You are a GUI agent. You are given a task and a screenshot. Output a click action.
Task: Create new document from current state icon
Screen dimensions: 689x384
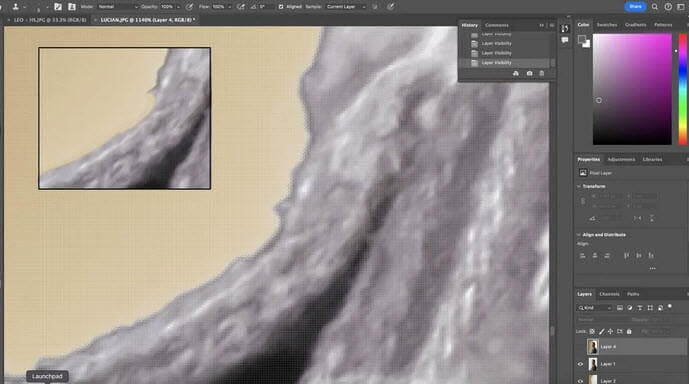point(516,73)
